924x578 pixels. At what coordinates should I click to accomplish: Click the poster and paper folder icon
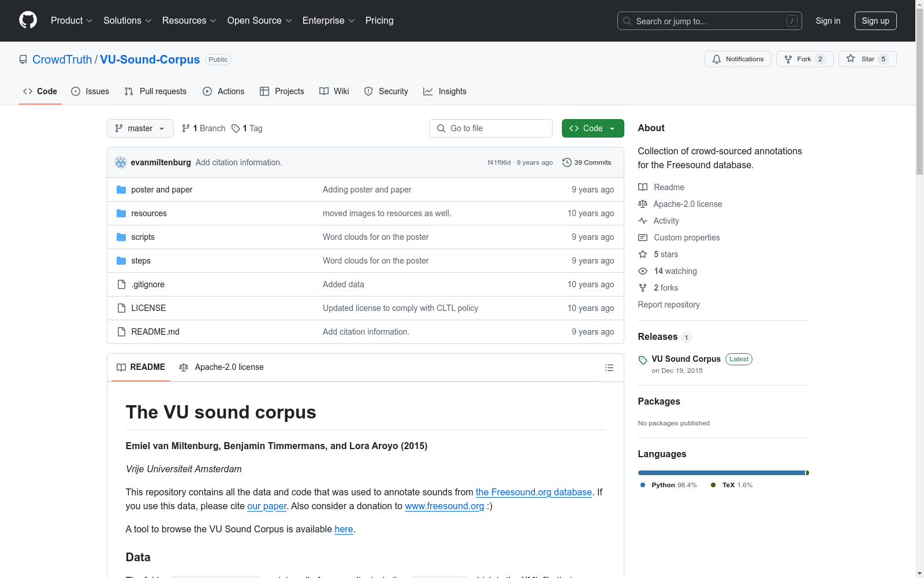(x=121, y=190)
